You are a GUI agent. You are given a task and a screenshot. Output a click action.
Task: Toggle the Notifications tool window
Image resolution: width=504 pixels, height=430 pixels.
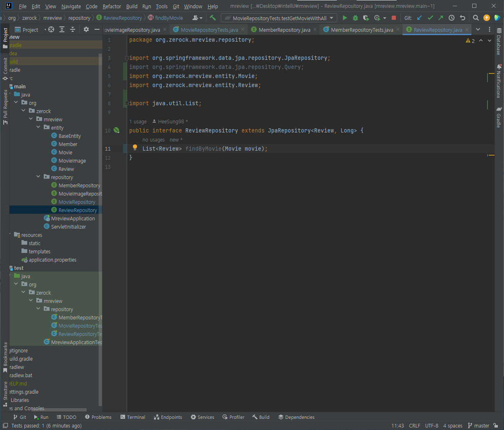click(x=499, y=81)
